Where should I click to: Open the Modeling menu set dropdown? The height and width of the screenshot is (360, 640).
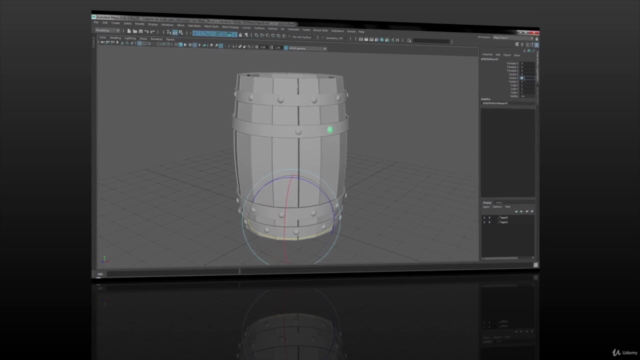[x=107, y=30]
